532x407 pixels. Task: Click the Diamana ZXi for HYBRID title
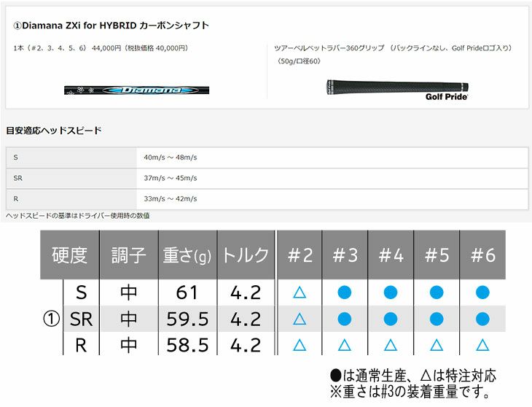(112, 26)
